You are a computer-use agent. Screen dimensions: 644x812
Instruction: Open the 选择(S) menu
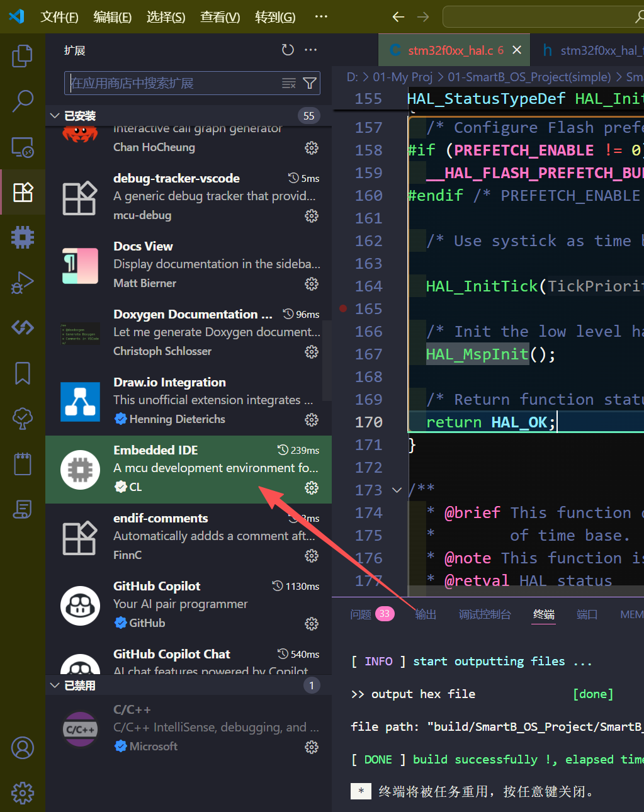[166, 17]
